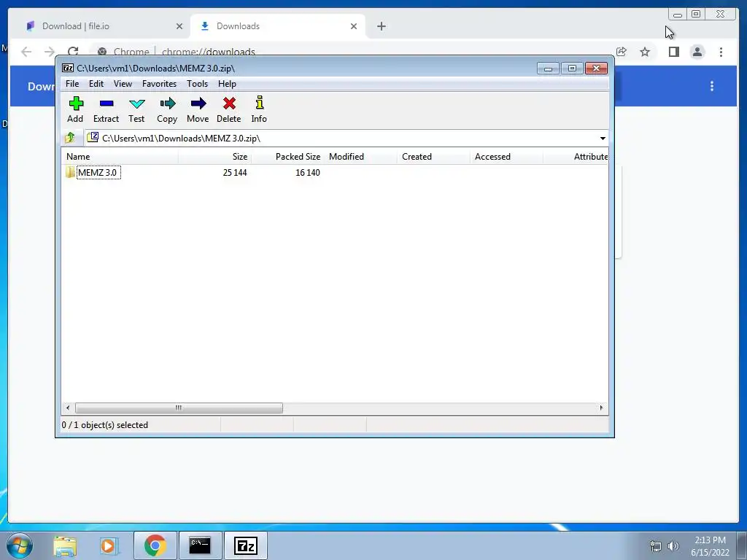Open the Help menu
This screenshot has width=747, height=560.
(x=228, y=84)
